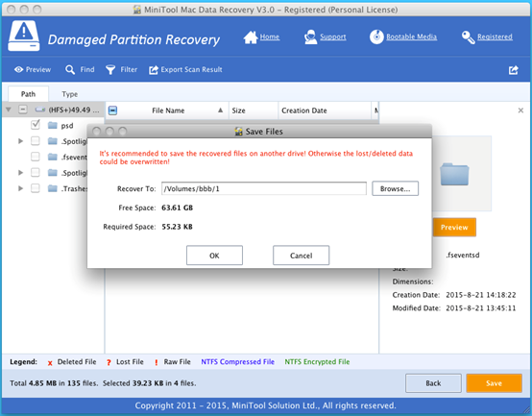The height and width of the screenshot is (416, 532).
Task: Click Cancel in Save Files dialog
Action: (301, 256)
